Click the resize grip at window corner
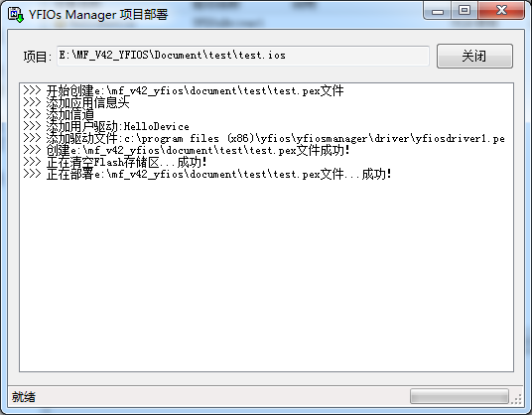Screen dimensions: 532x415 click(x=517, y=399)
